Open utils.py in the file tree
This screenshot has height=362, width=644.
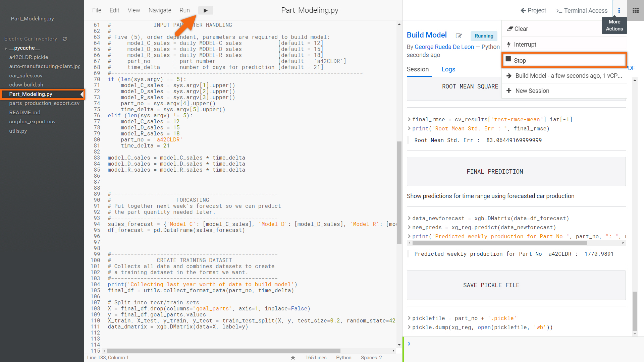tap(18, 131)
